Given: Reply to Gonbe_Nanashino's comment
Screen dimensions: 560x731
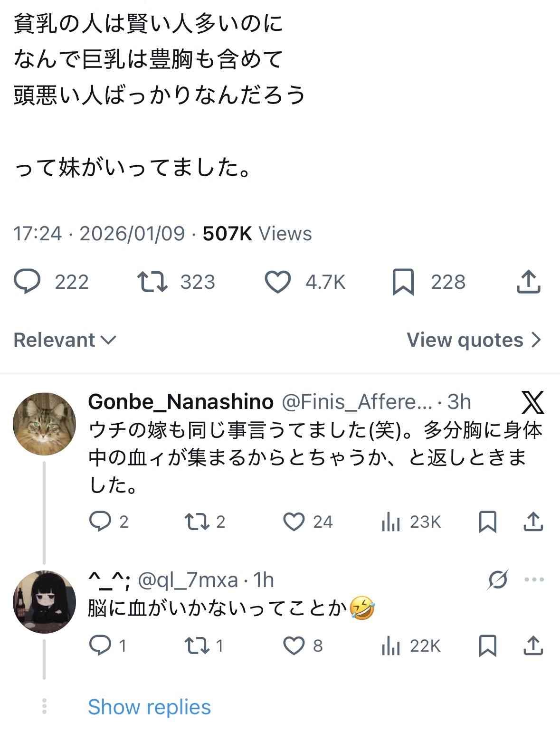Looking at the screenshot, I should coord(100,522).
